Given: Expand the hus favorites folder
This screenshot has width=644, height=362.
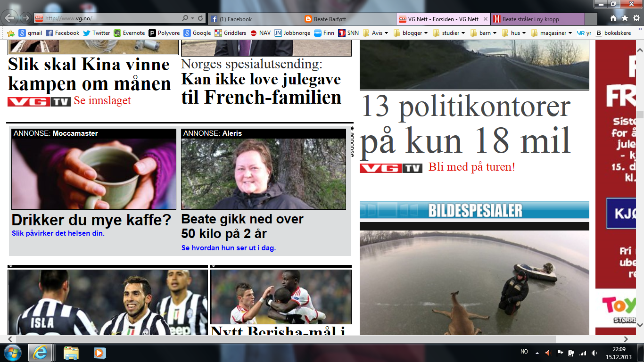Looking at the screenshot, I should click(x=514, y=33).
